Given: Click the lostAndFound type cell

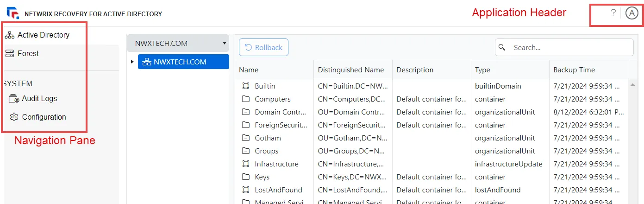Looking at the screenshot, I should 498,190.
